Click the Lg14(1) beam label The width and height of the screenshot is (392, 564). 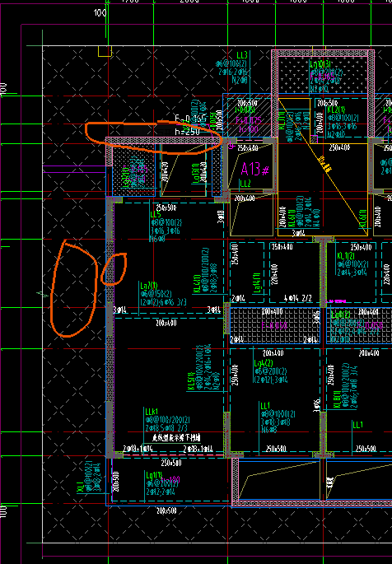(x=257, y=282)
